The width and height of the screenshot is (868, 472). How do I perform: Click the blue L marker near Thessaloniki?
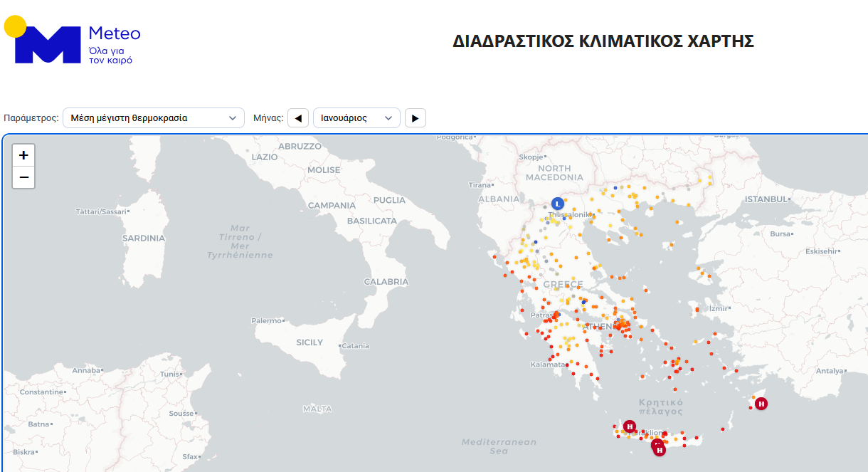click(558, 204)
